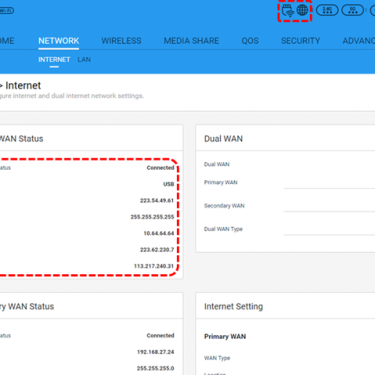This screenshot has height=375, width=375.
Task: Click the Internet page title
Action: (23, 86)
